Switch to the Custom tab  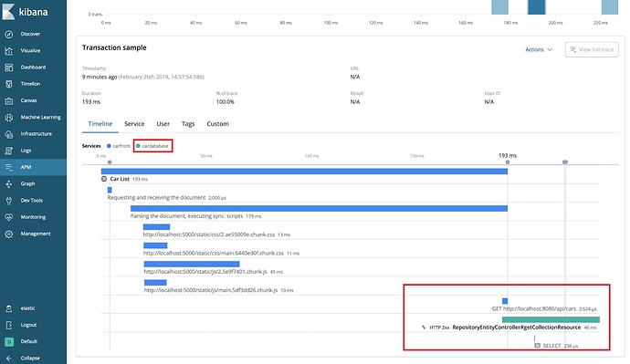click(x=217, y=124)
